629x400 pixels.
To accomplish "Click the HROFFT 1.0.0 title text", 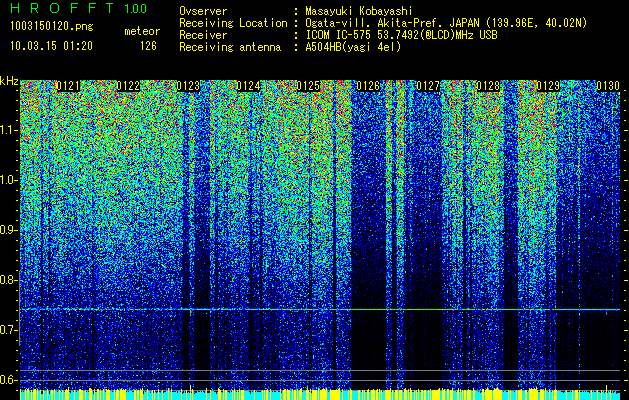I will 79,8.
